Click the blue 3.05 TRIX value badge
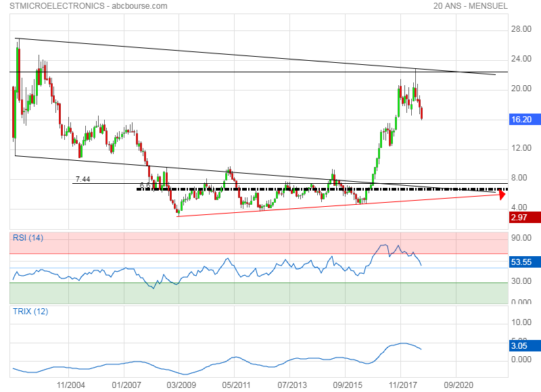The width and height of the screenshot is (541, 392). [x=525, y=345]
